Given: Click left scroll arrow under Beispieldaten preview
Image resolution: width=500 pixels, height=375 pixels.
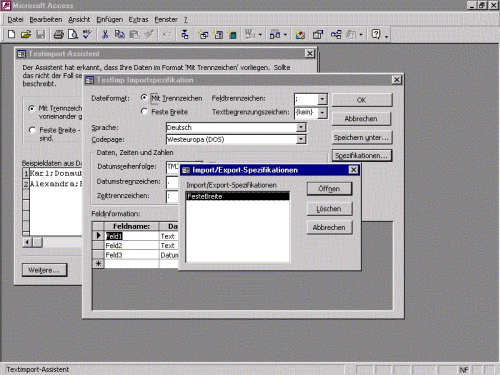Looking at the screenshot, I should click(27, 242).
